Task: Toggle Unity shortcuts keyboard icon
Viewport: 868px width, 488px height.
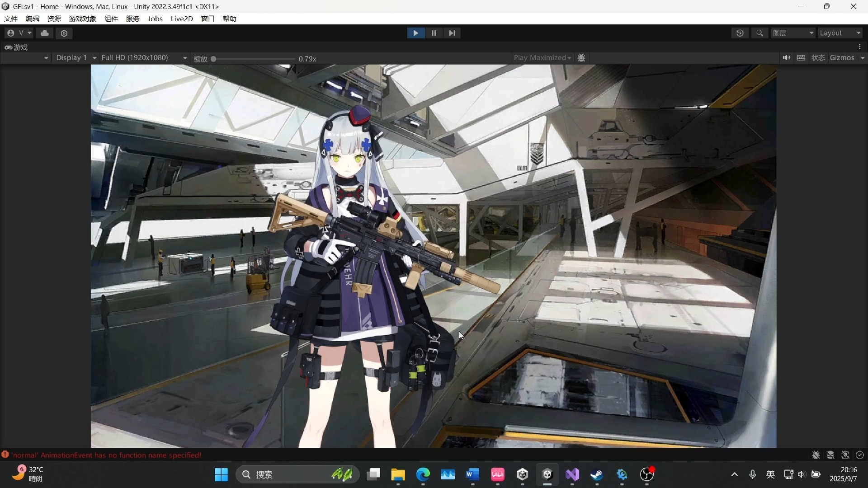Action: point(801,58)
